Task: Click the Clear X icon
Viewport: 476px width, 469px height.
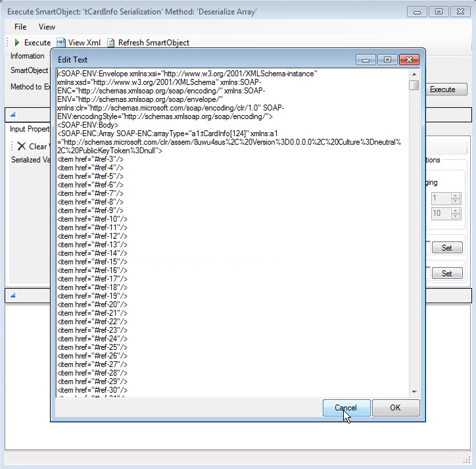Action: 21,146
